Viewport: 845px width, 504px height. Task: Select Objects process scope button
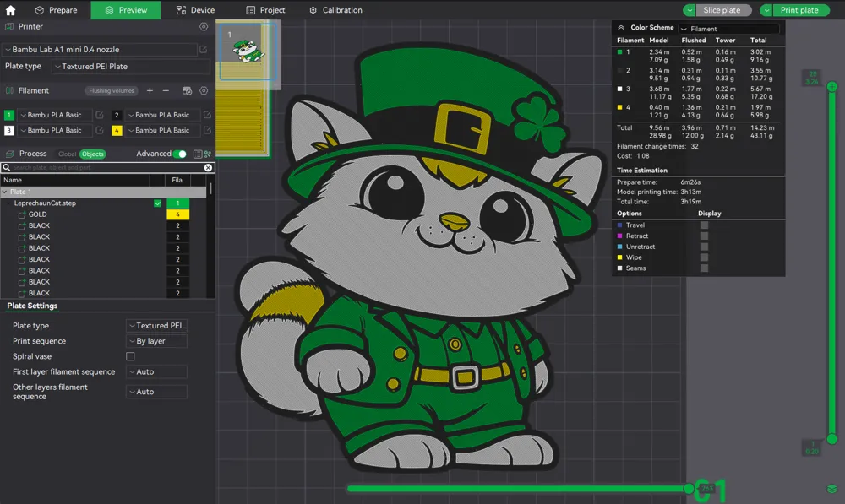(93, 154)
